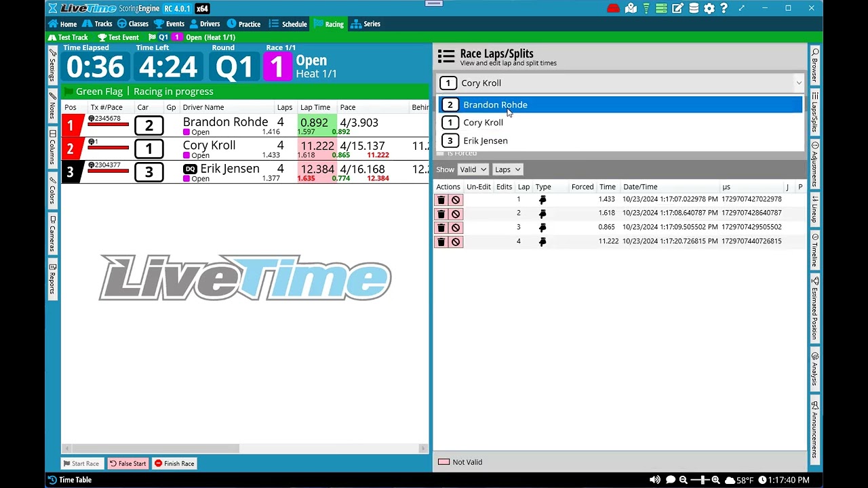Click the cloud weather icon showing 58°F

[730, 480]
